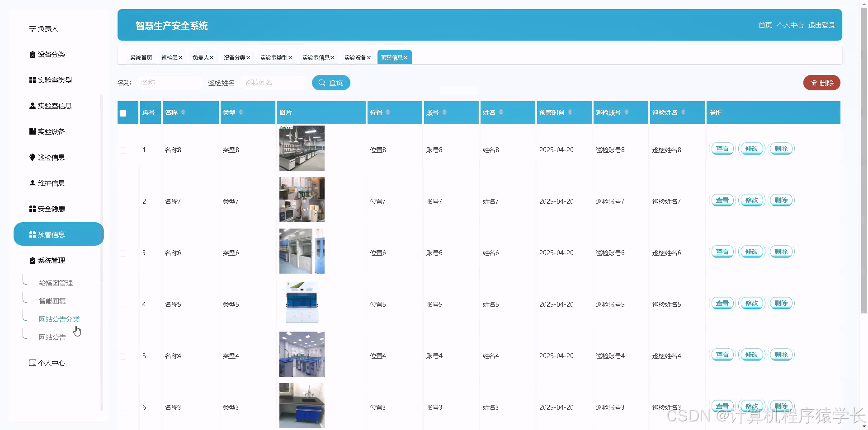This screenshot has width=868, height=430.
Task: Sort the table by 名称 column
Action: click(x=183, y=112)
